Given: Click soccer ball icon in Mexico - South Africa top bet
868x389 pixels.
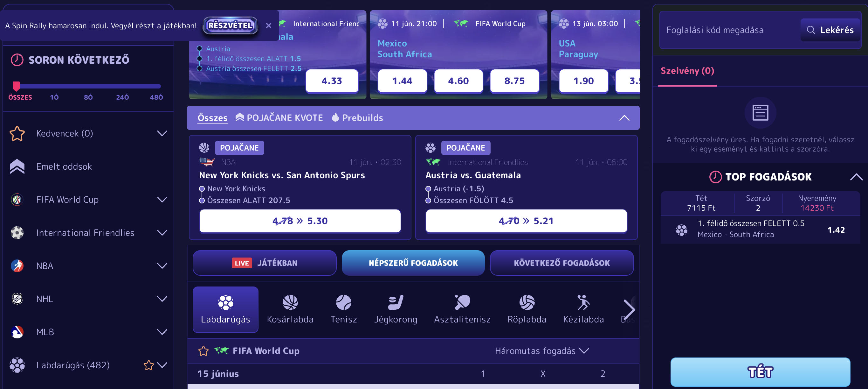Looking at the screenshot, I should (681, 230).
